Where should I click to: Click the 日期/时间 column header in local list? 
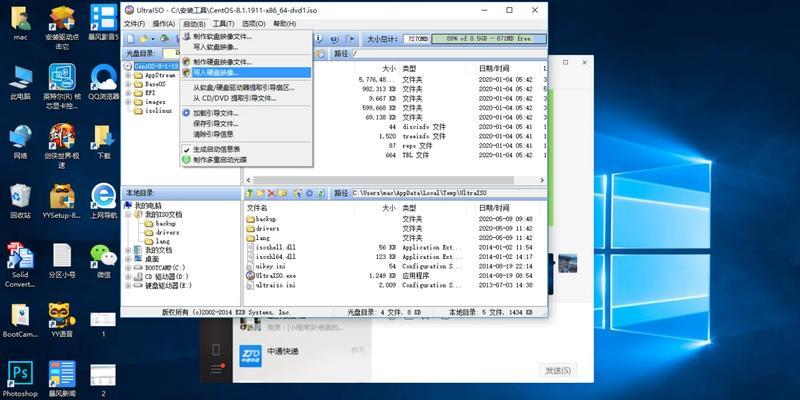[493, 208]
